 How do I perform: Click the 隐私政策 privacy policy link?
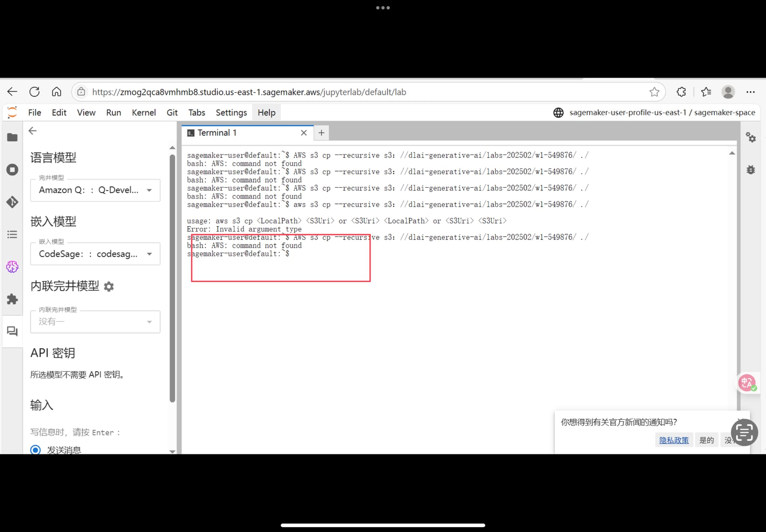pos(673,440)
